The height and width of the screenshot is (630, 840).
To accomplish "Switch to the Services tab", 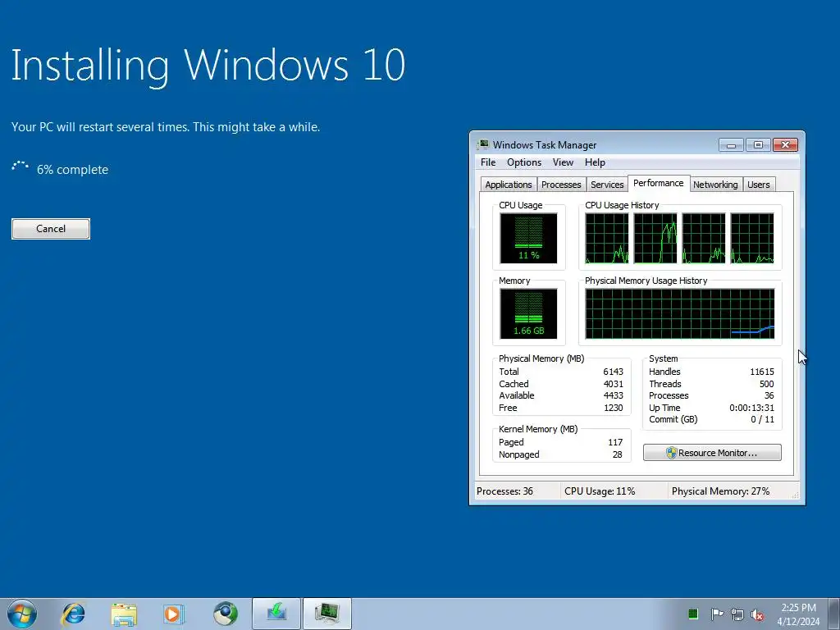I will (607, 185).
